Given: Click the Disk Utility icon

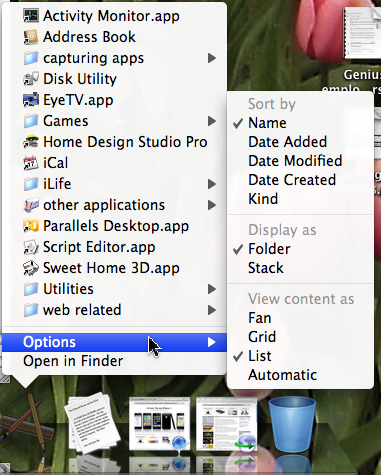Looking at the screenshot, I should [x=31, y=79].
